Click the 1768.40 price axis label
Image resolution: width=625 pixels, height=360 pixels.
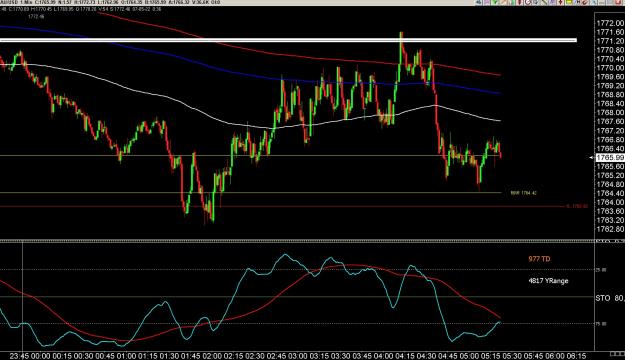point(609,104)
